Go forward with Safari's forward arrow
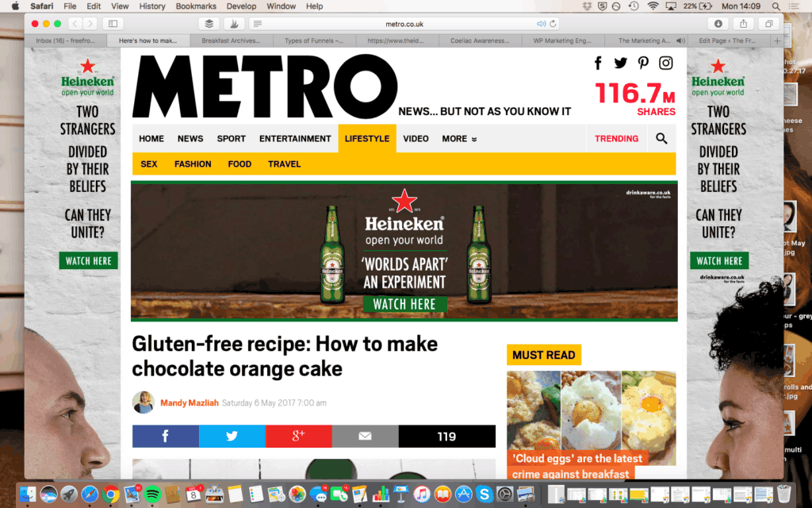Viewport: 812px width, 508px height. [x=90, y=23]
